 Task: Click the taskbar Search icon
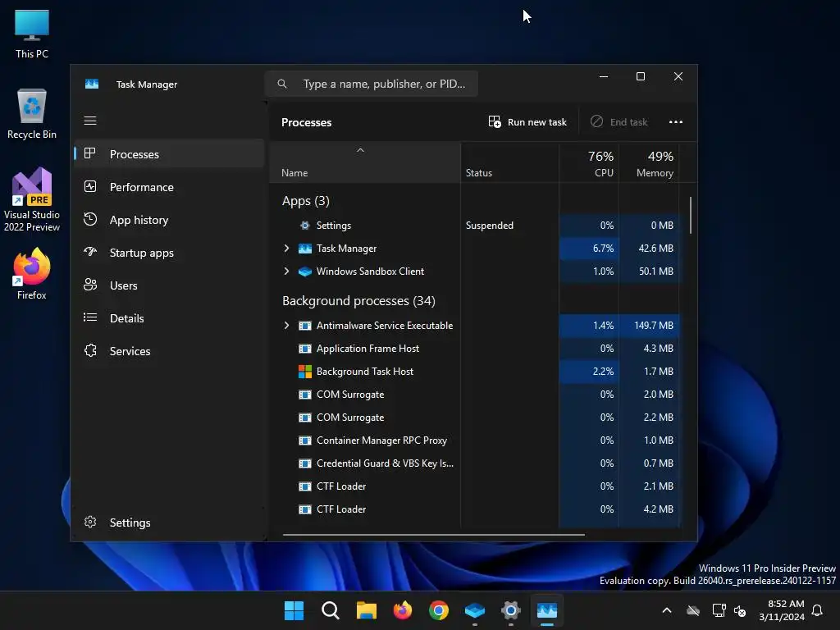click(x=330, y=610)
